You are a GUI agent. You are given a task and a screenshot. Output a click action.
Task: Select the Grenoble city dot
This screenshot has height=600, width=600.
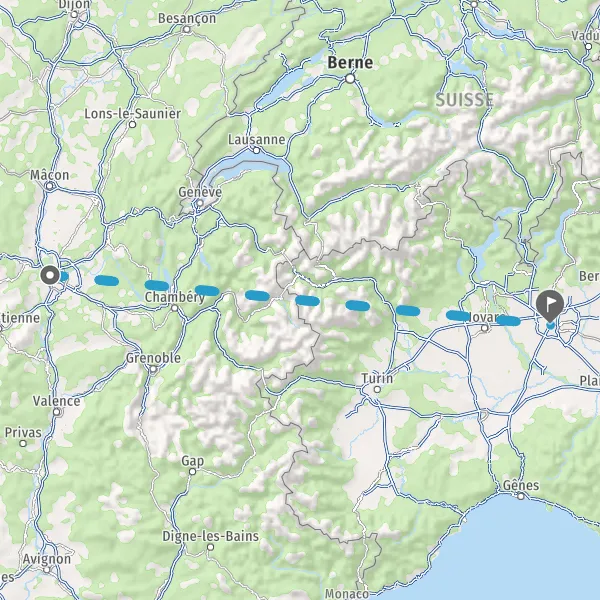(x=153, y=369)
